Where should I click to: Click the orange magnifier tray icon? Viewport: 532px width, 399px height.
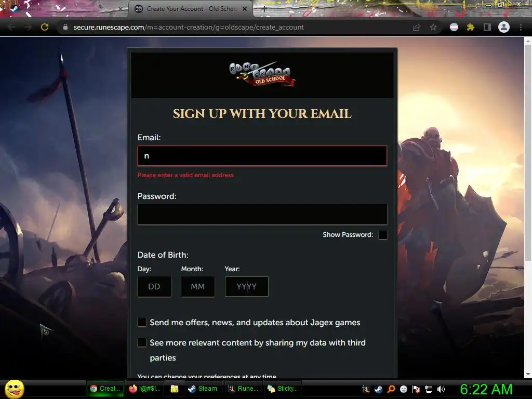(x=391, y=389)
